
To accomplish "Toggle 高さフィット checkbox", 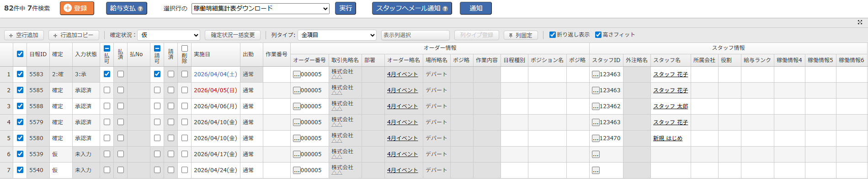I will pos(598,35).
